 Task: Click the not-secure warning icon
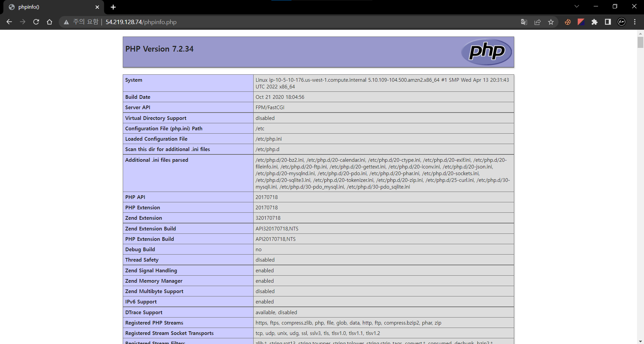point(66,22)
